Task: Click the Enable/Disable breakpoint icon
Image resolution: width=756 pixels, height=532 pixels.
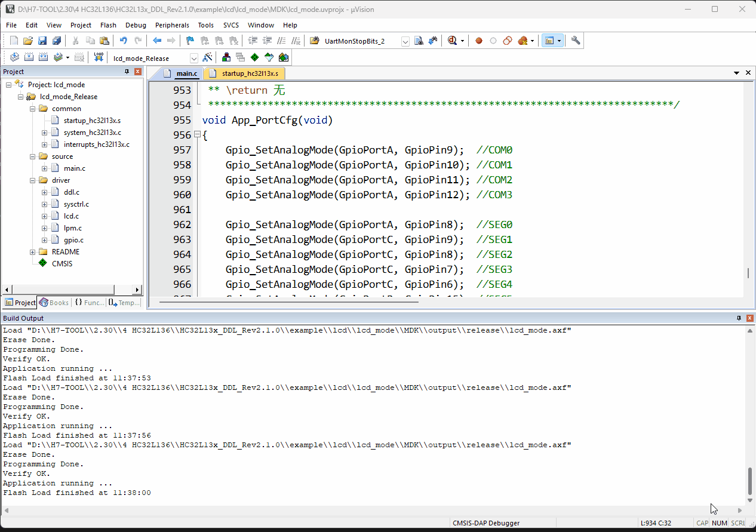Action: click(493, 41)
